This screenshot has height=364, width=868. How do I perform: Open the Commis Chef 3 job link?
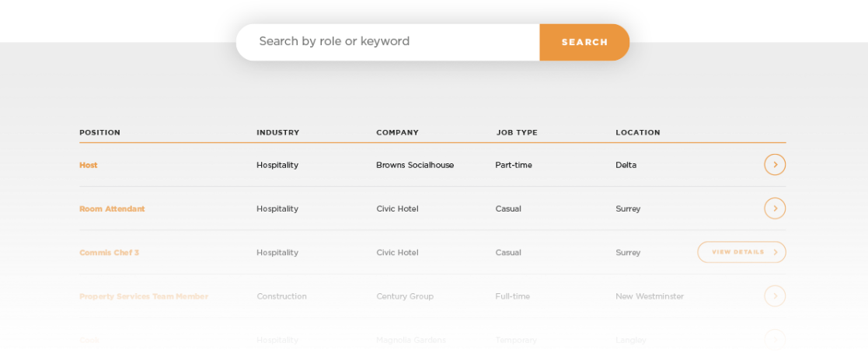click(x=109, y=253)
